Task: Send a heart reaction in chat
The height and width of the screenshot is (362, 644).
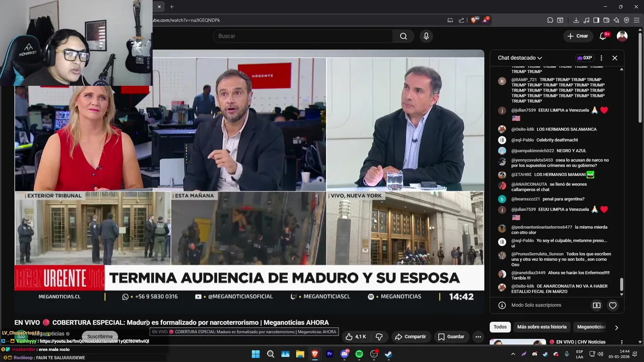Action: (x=613, y=305)
